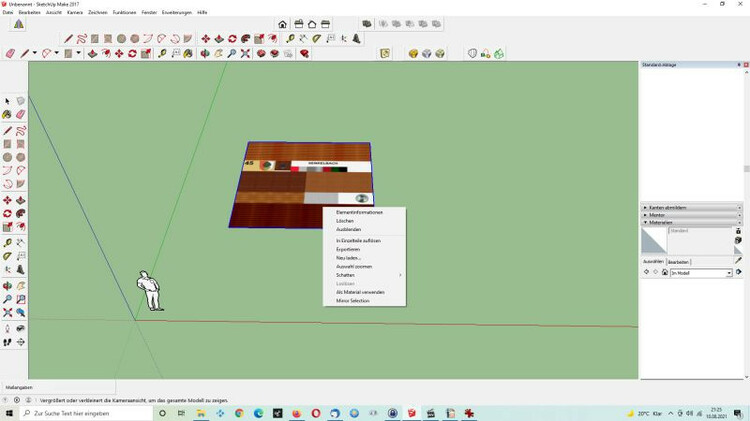Screen dimensions: 750x421
Task: Click the eyedropper sample paint icon
Action: [x=738, y=260]
